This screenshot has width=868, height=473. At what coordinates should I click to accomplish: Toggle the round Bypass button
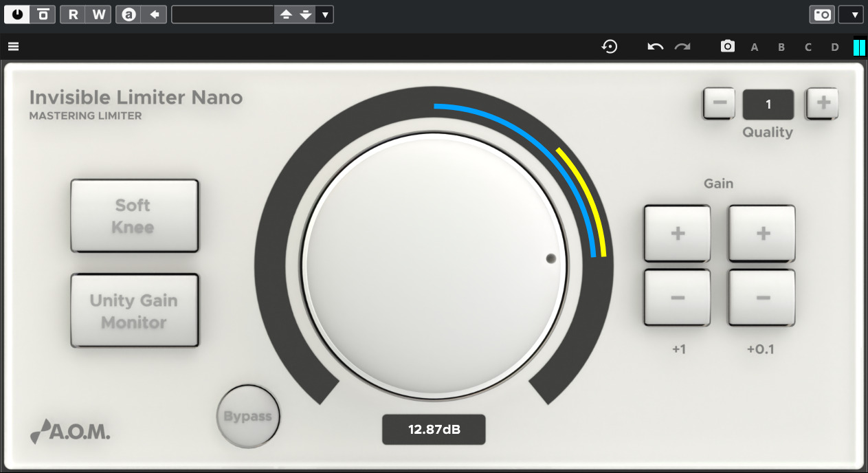point(248,417)
